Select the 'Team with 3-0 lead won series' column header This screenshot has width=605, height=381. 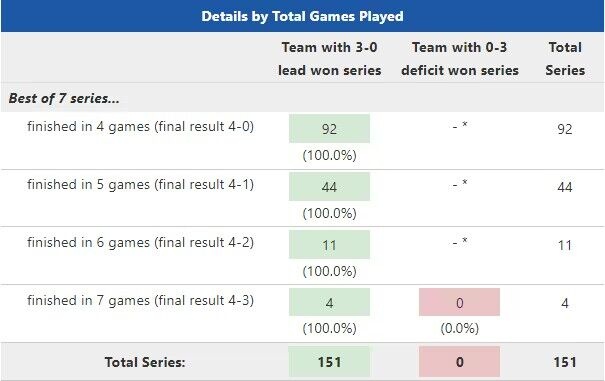click(330, 59)
